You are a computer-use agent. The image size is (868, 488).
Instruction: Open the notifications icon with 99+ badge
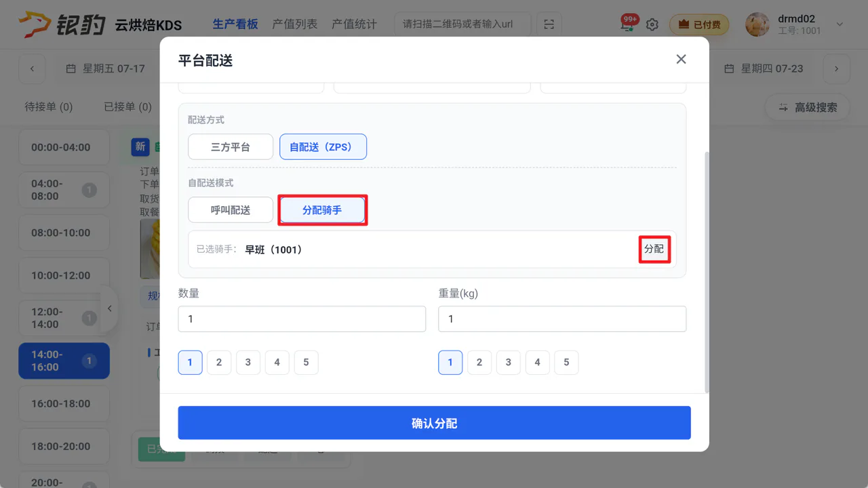[628, 24]
